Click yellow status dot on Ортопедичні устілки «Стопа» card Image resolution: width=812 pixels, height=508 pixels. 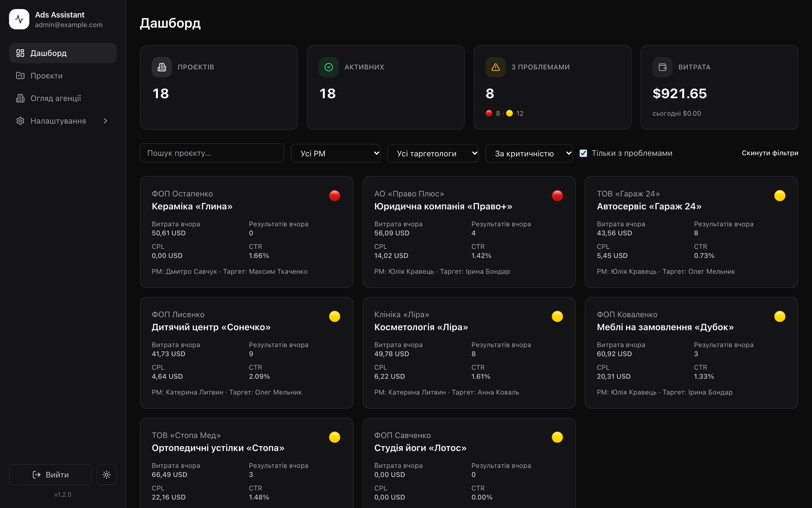335,437
